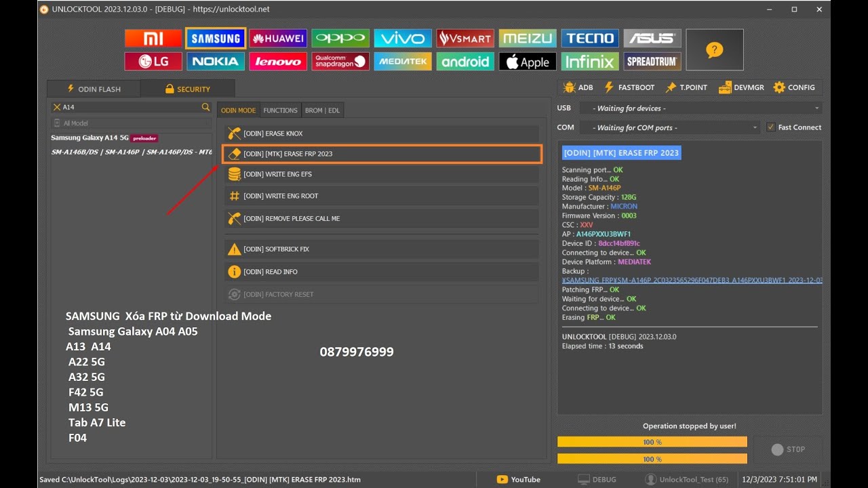Image resolution: width=868 pixels, height=488 pixels.
Task: Pick the Vivo brand logo
Action: pos(403,39)
